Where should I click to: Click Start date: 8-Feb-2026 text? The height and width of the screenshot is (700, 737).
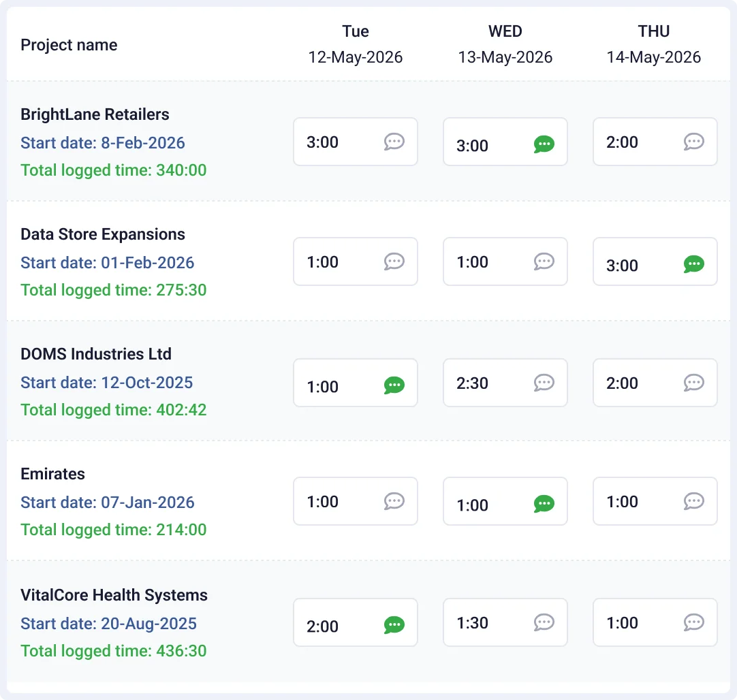coord(103,143)
